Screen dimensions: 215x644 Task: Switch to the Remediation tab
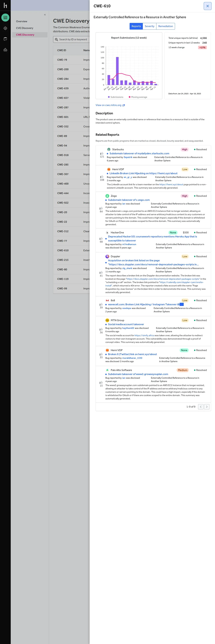[165, 26]
